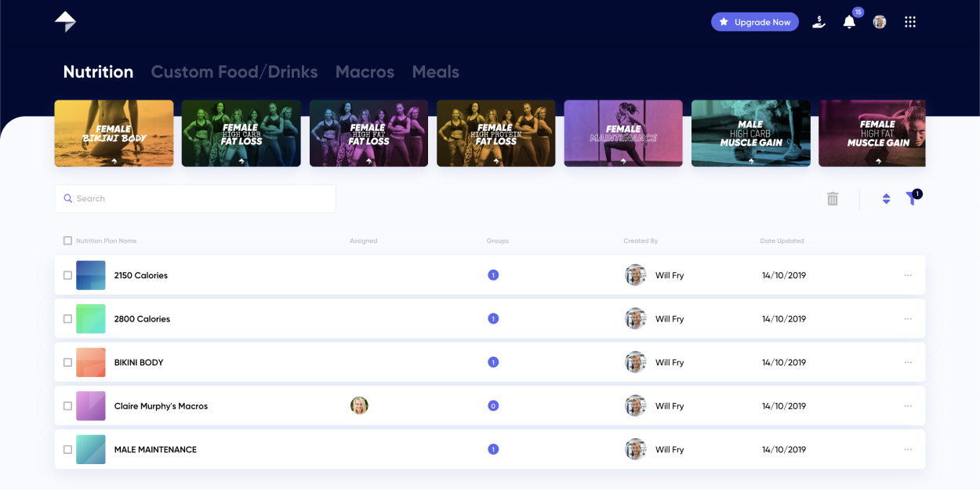Click the 2150 Calories plan color icon
This screenshot has height=490, width=980.
click(91, 275)
